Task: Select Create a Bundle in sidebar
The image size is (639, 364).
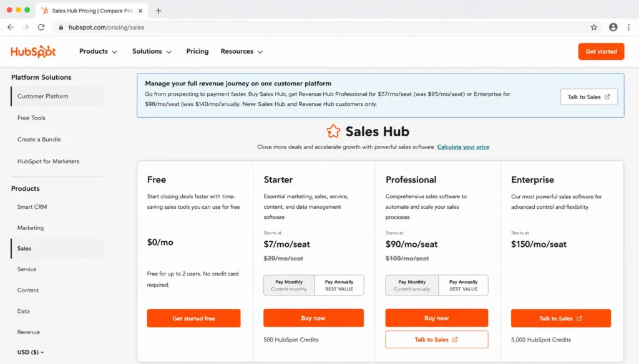Action: pyautogui.click(x=39, y=139)
